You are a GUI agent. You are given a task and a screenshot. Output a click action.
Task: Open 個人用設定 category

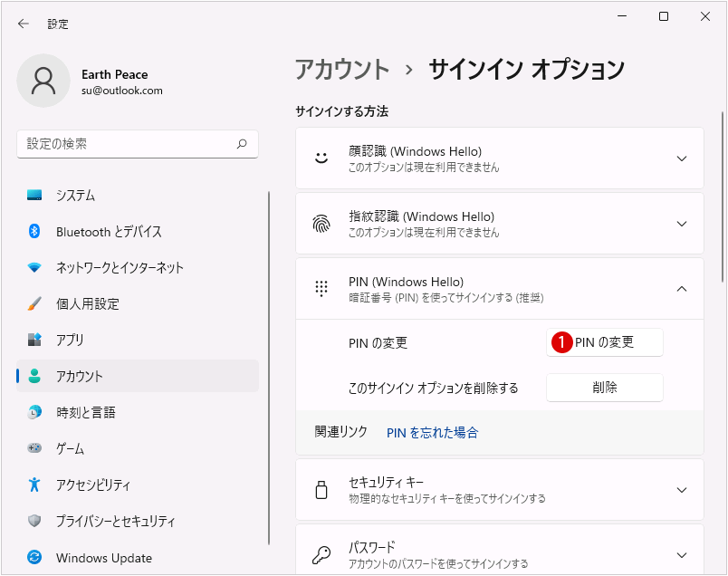(138, 303)
